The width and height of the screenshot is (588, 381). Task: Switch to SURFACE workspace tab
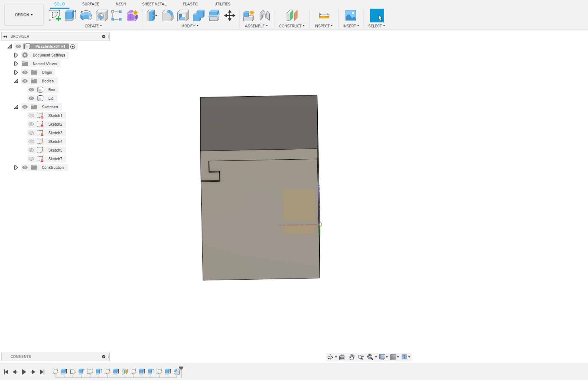(x=90, y=4)
